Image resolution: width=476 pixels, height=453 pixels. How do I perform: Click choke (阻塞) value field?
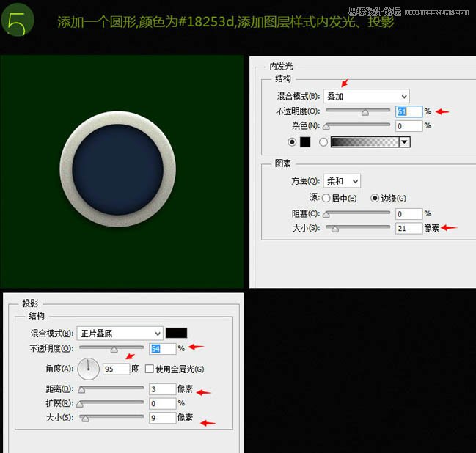click(x=409, y=214)
